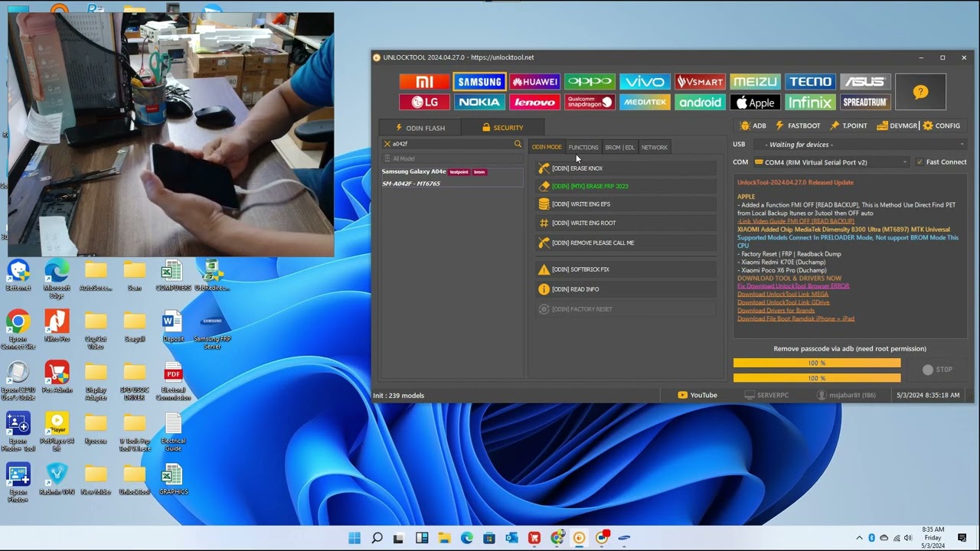Select Samsung Galaxy A04e model entry
980x551 pixels.
(452, 178)
